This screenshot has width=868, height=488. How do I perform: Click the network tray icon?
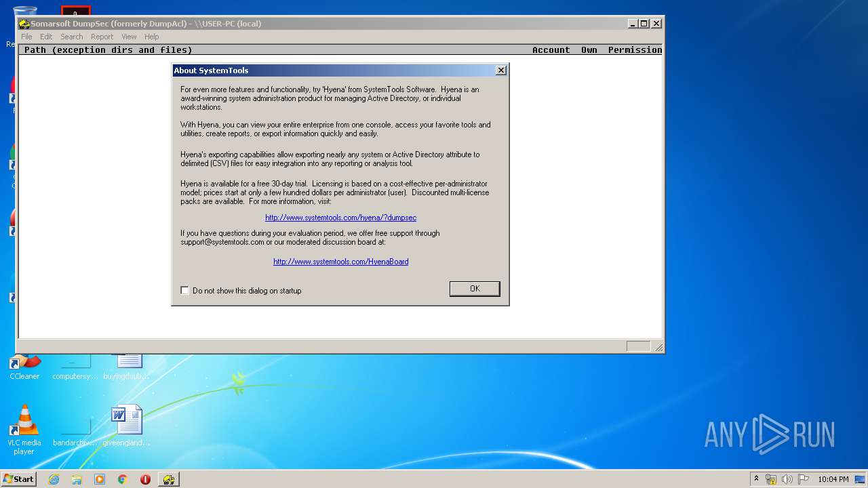tap(771, 479)
